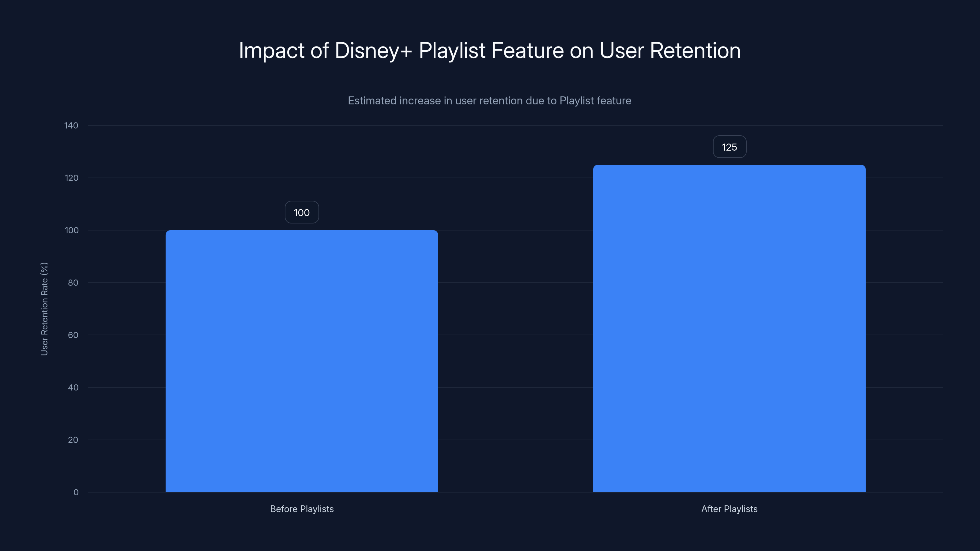Image resolution: width=980 pixels, height=551 pixels.
Task: Click the y-axis tick label '120'
Action: pyautogui.click(x=72, y=178)
